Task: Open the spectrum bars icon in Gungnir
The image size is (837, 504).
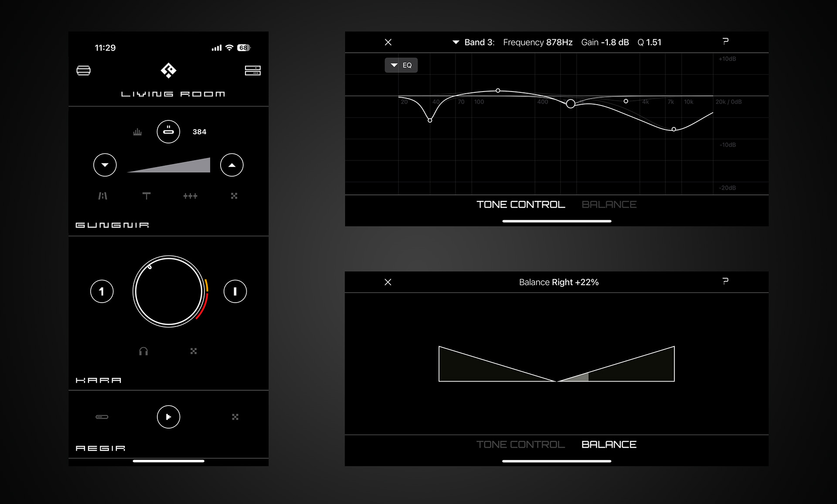Action: pyautogui.click(x=137, y=132)
